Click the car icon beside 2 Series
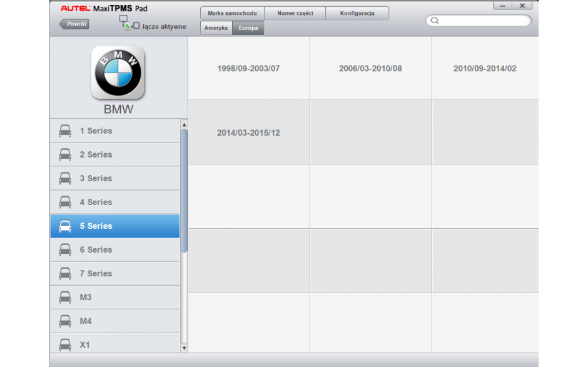Image resolution: width=588 pixels, height=367 pixels. coord(65,154)
